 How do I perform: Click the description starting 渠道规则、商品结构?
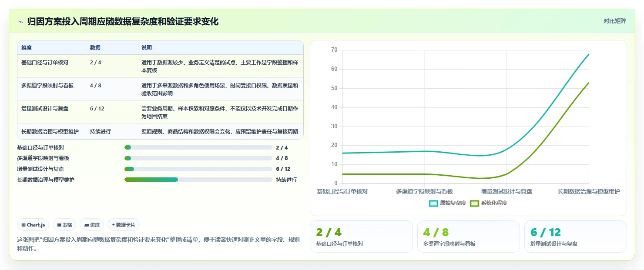tap(220, 131)
